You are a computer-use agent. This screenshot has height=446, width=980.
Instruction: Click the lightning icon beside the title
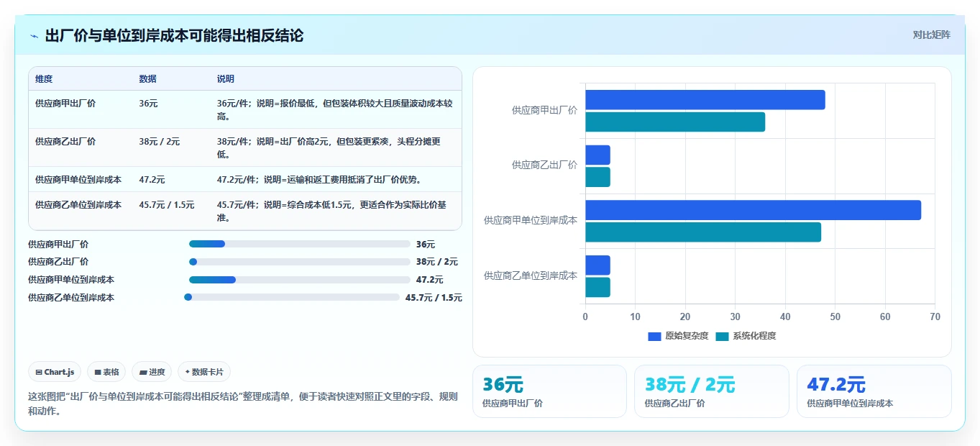point(34,35)
